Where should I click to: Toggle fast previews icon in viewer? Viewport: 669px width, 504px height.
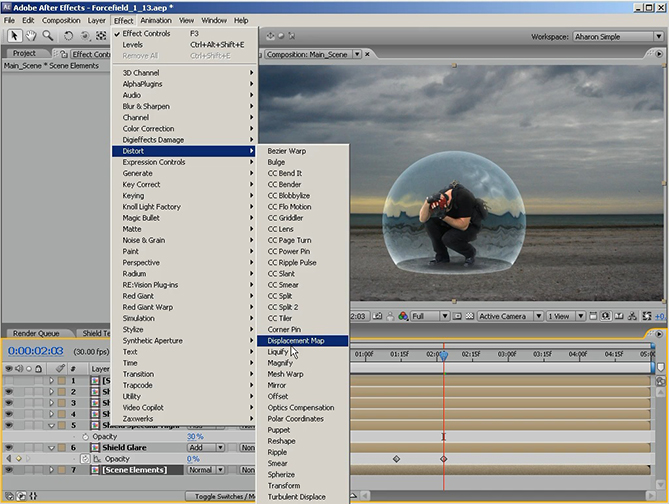click(605, 316)
